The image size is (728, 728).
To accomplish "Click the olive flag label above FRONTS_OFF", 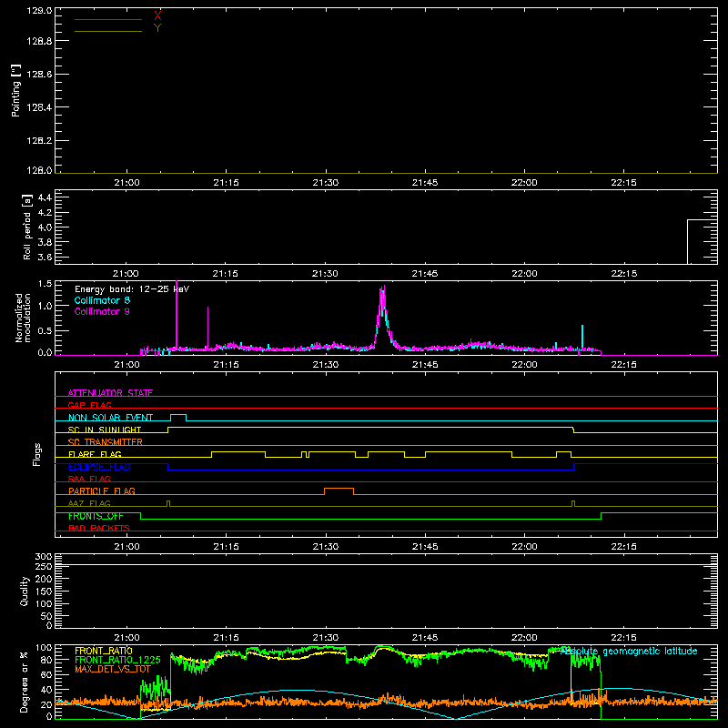I will pyautogui.click(x=89, y=503).
